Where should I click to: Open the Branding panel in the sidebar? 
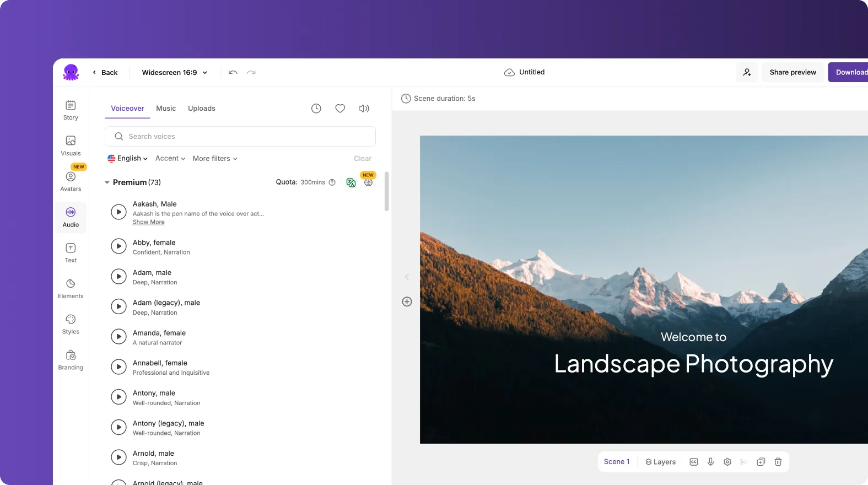[71, 359]
